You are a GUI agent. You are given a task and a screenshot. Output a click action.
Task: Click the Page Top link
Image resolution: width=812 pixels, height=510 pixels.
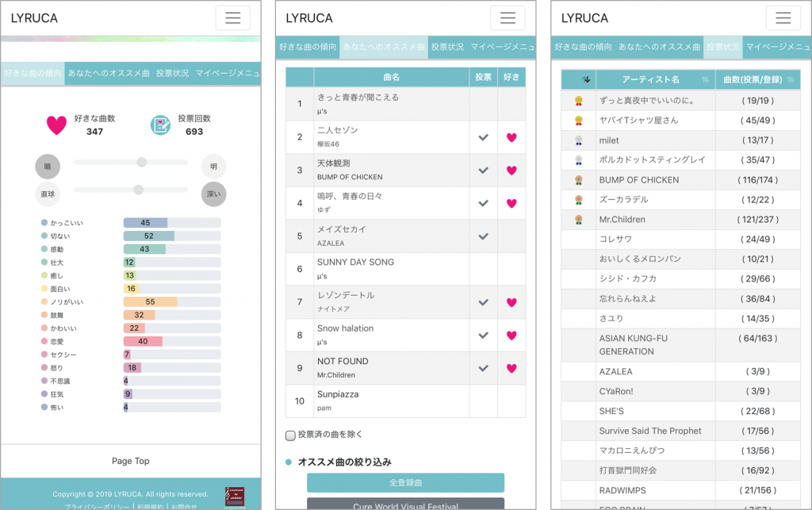coord(131,460)
